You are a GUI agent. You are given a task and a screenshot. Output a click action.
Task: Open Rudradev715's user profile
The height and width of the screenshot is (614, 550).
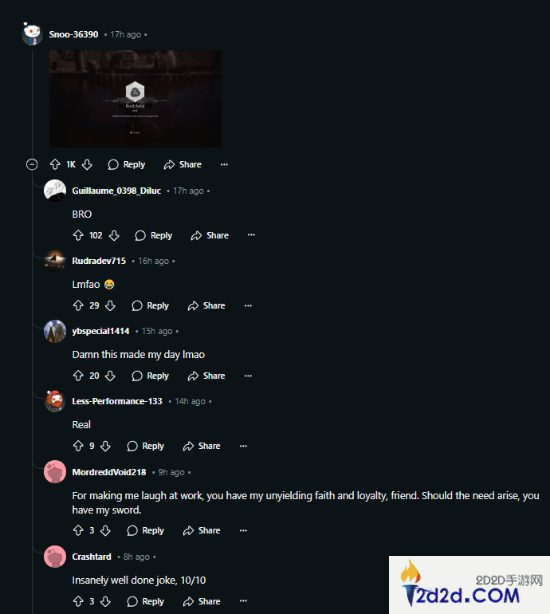pos(99,261)
